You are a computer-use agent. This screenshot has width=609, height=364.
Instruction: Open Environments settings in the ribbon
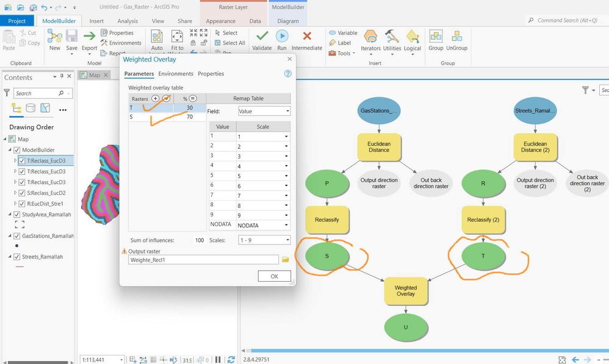pyautogui.click(x=121, y=43)
